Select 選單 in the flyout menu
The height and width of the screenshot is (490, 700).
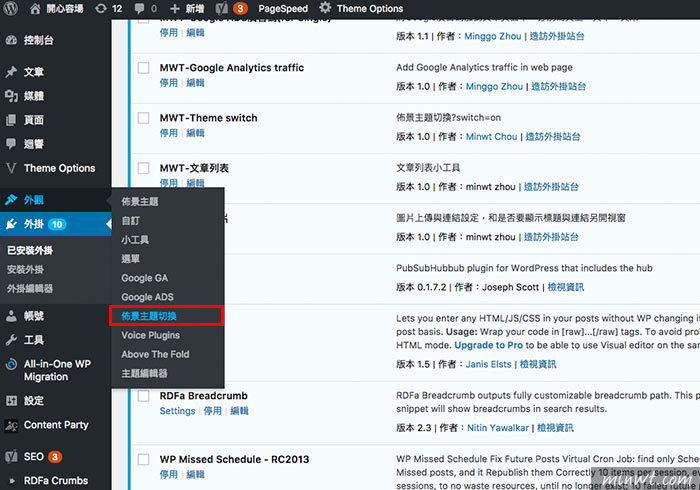coord(130,259)
